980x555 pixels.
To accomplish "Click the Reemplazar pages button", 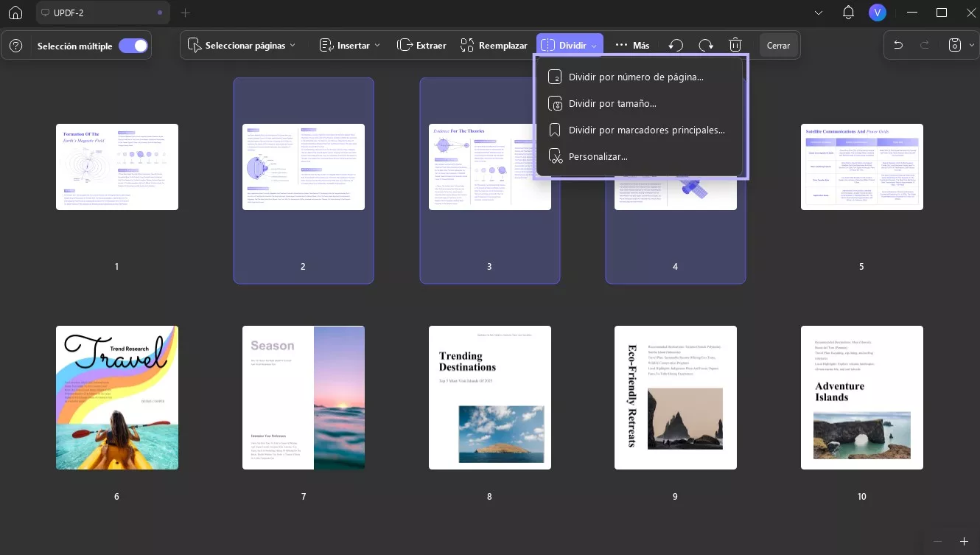I will (x=494, y=45).
